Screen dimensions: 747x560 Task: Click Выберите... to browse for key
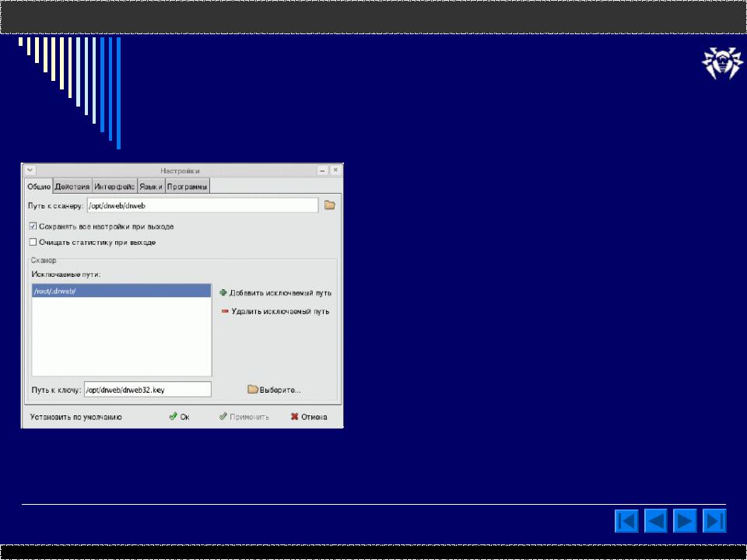(275, 390)
